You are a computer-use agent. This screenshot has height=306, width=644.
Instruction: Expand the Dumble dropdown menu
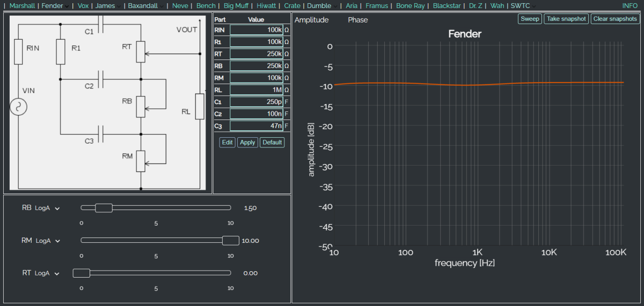point(323,6)
